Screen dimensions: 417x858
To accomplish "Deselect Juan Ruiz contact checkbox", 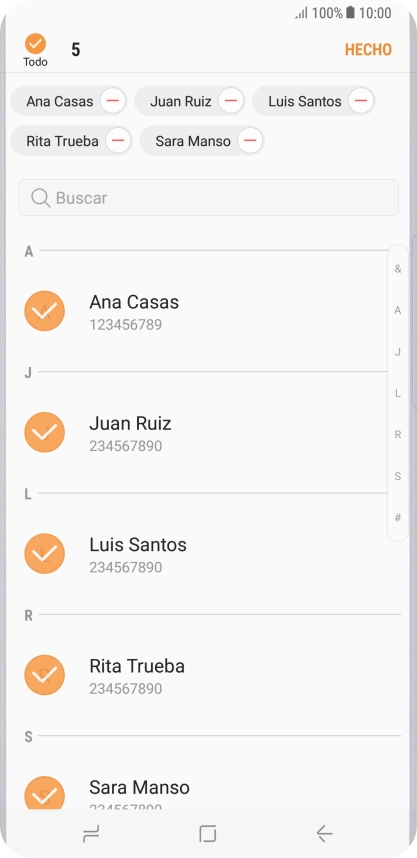I will coord(44,432).
